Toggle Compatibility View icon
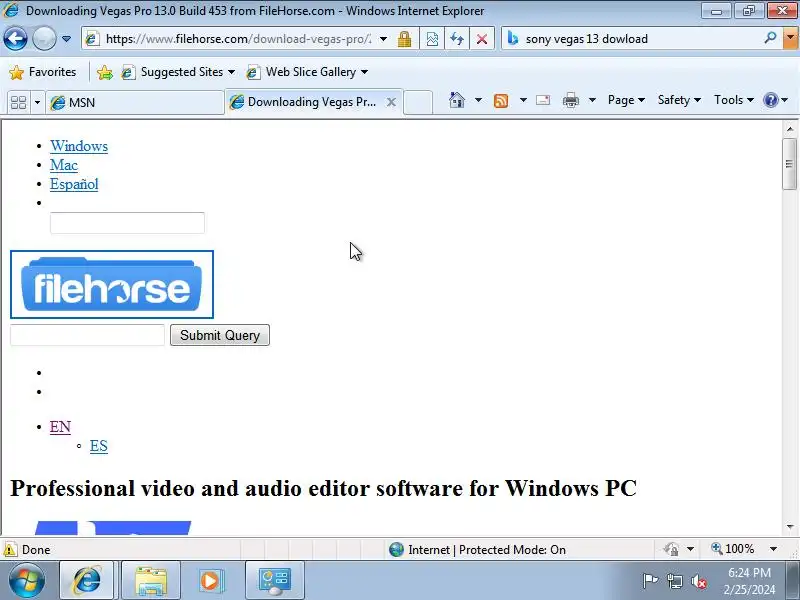Viewport: 800px width, 600px height. click(x=432, y=39)
